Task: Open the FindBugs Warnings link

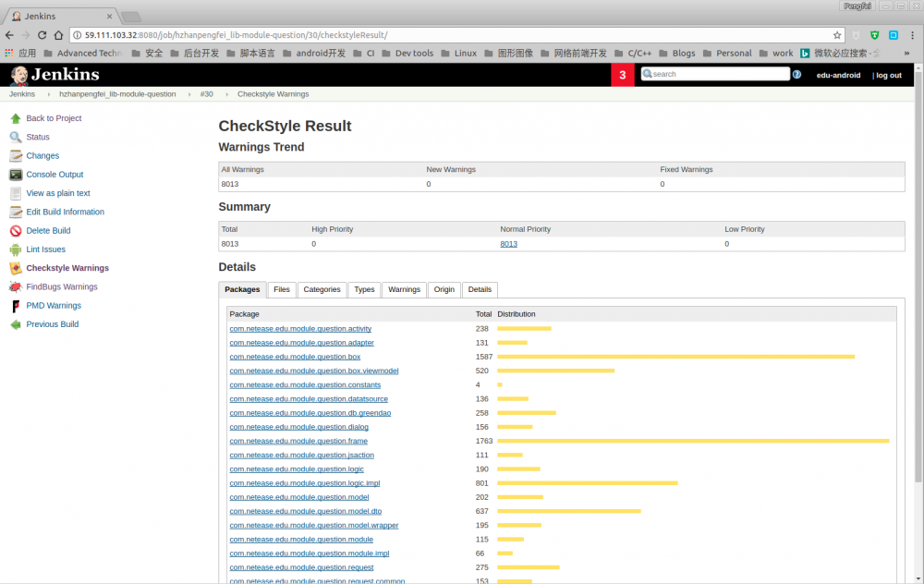Action: [62, 286]
